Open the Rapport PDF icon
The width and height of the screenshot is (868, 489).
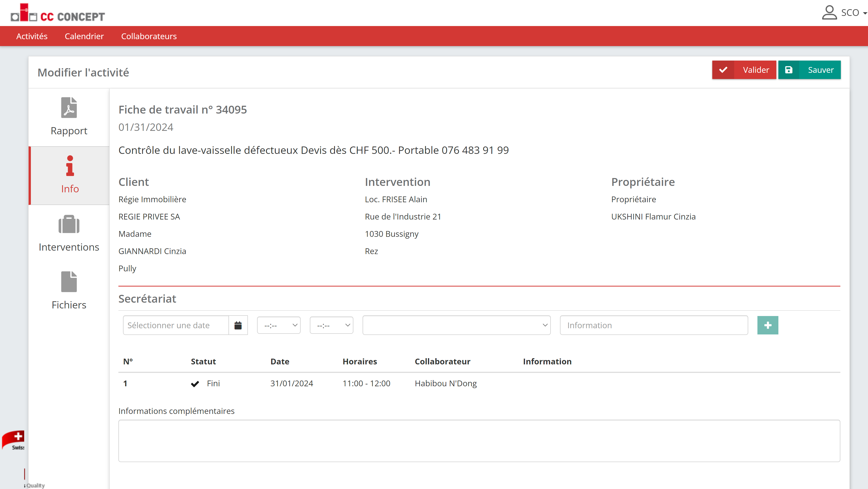coord(69,108)
